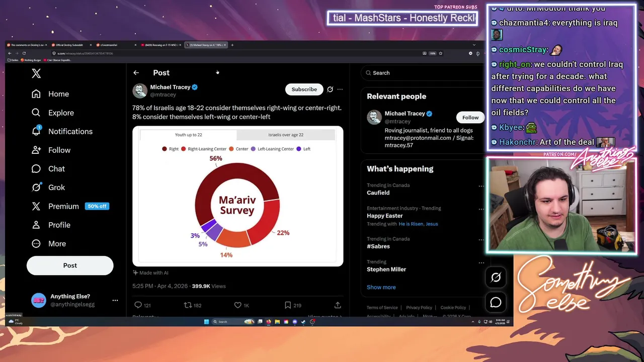
Task: Click the share icon under the post
Action: tap(338, 305)
